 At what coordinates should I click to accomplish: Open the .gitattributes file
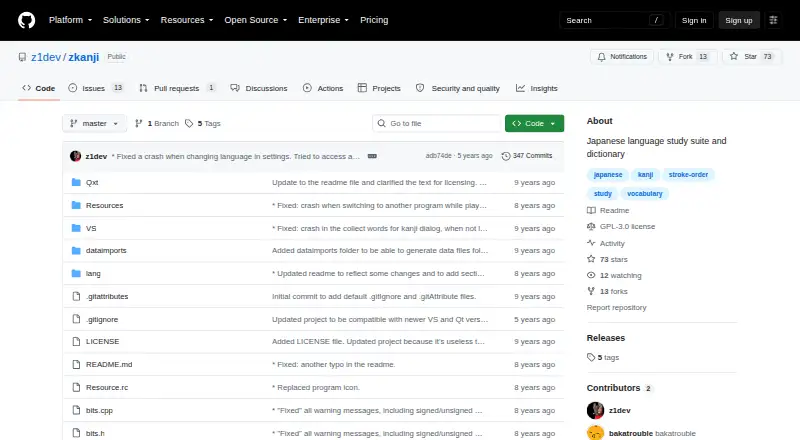point(107,297)
